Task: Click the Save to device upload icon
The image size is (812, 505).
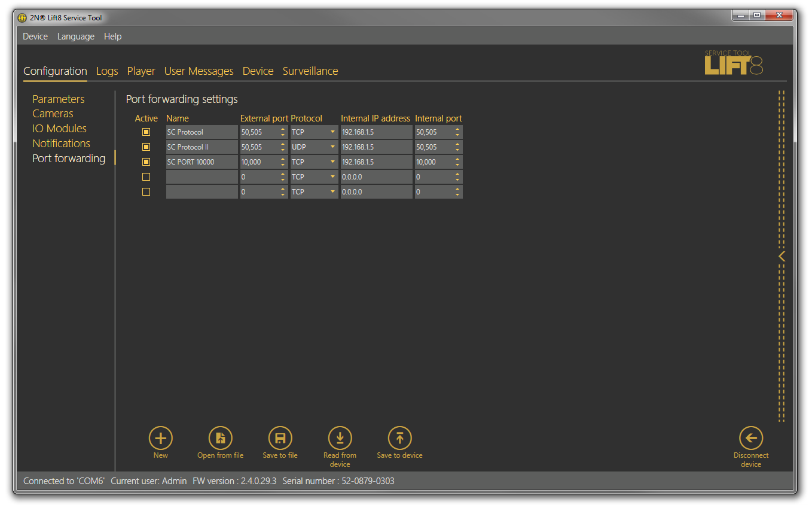Action: (399, 438)
